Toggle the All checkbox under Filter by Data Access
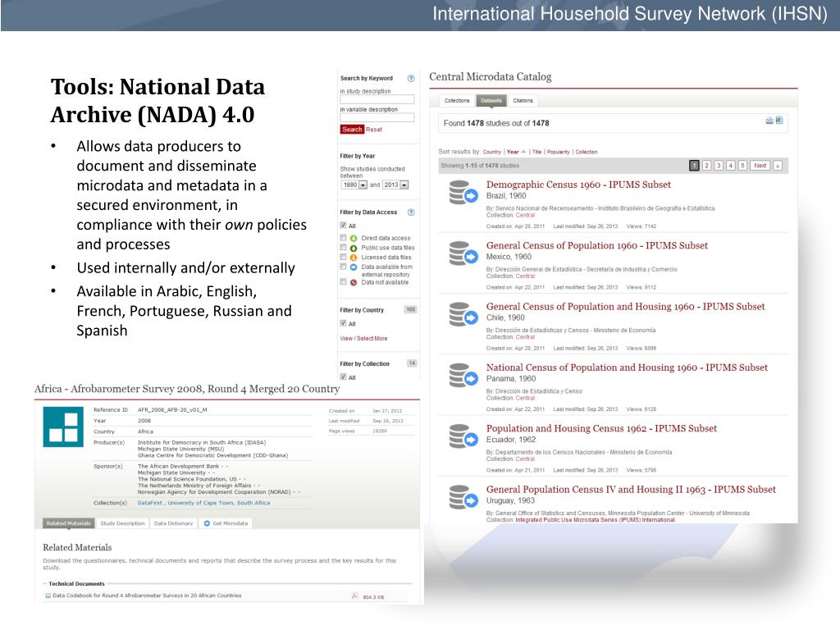This screenshot has width=840, height=630. tap(344, 225)
